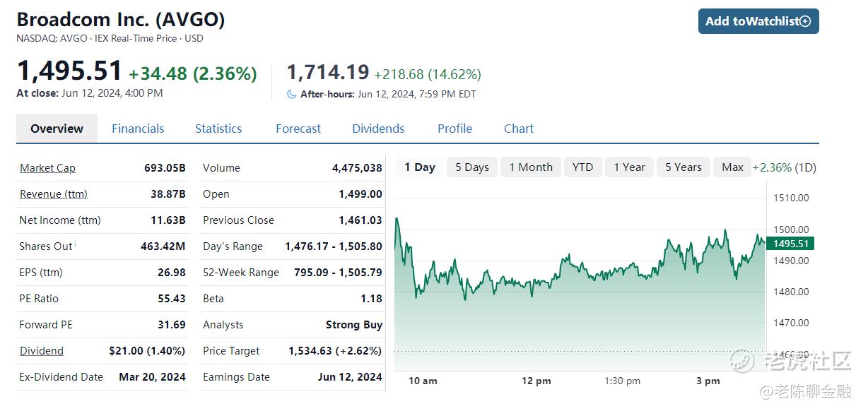Open the Financials tab

pos(138,129)
